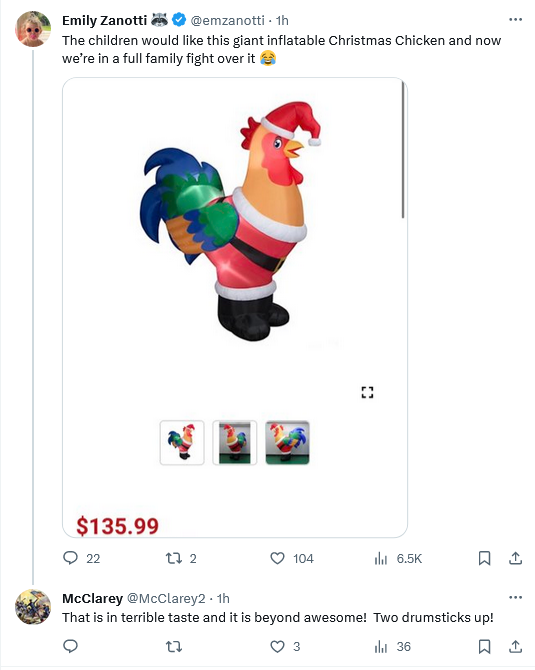535x670 pixels.
Task: Bookmark McClarey's reply
Action: (x=484, y=646)
